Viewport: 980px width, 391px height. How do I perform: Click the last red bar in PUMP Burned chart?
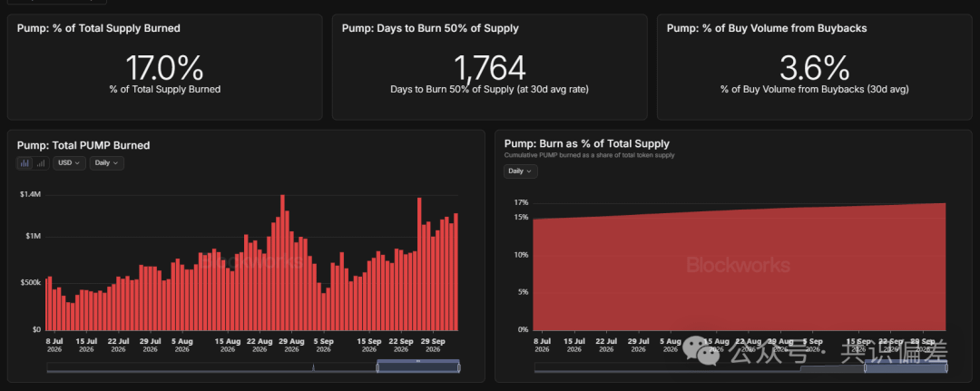(x=456, y=271)
